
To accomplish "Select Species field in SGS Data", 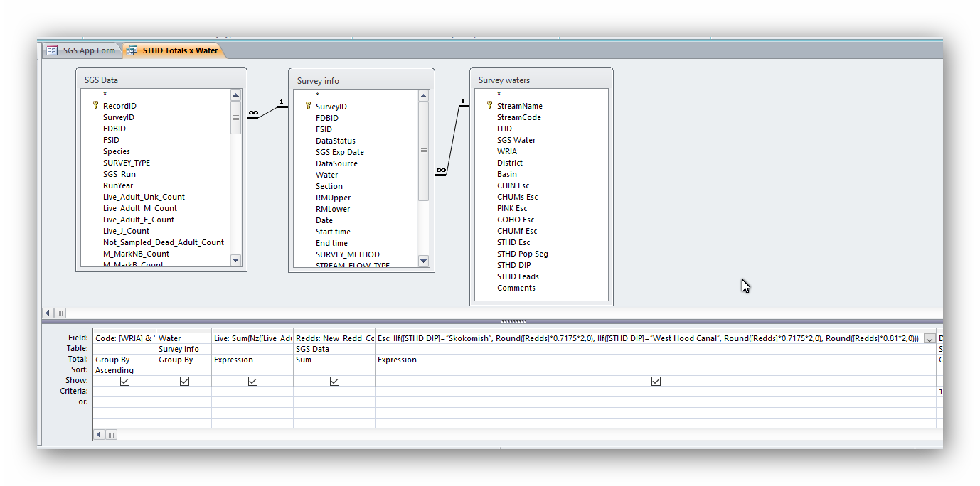I will click(x=117, y=151).
